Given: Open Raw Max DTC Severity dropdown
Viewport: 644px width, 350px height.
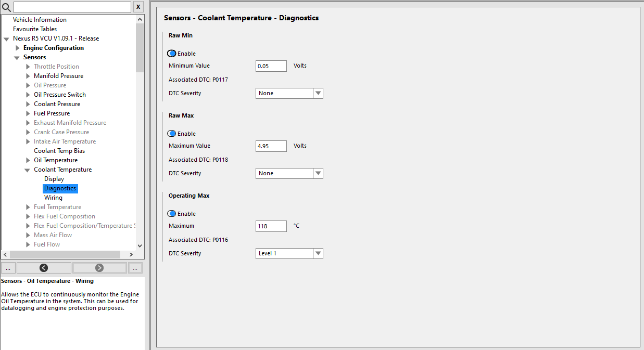Looking at the screenshot, I should pos(289,173).
